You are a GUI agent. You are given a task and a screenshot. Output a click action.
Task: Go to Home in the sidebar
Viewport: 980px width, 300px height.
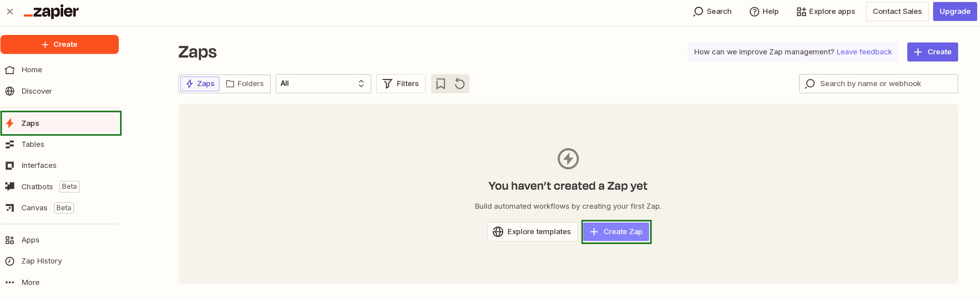tap(60, 70)
